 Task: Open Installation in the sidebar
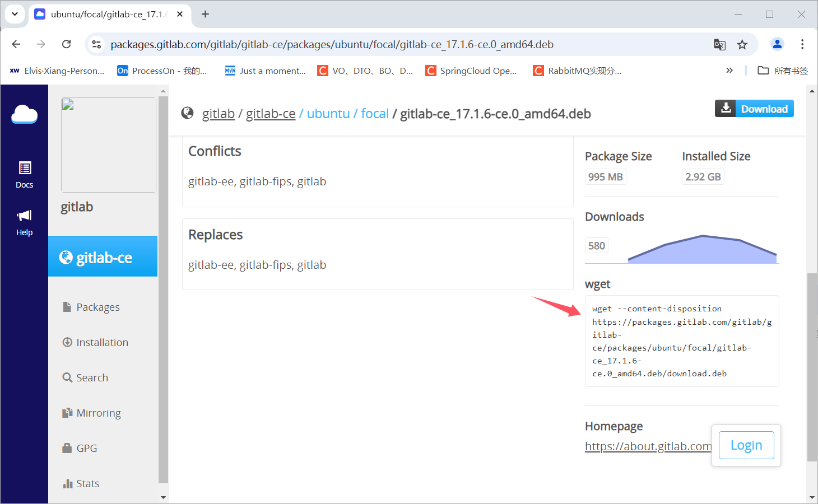click(96, 342)
